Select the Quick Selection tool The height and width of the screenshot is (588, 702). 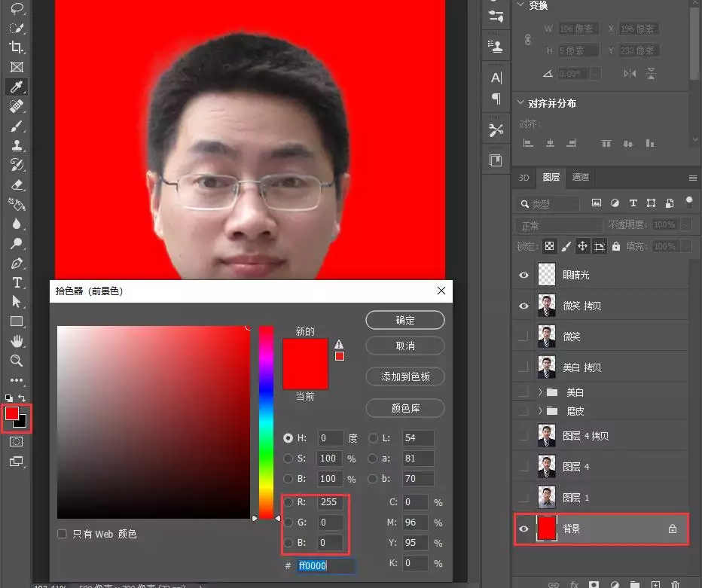point(17,28)
